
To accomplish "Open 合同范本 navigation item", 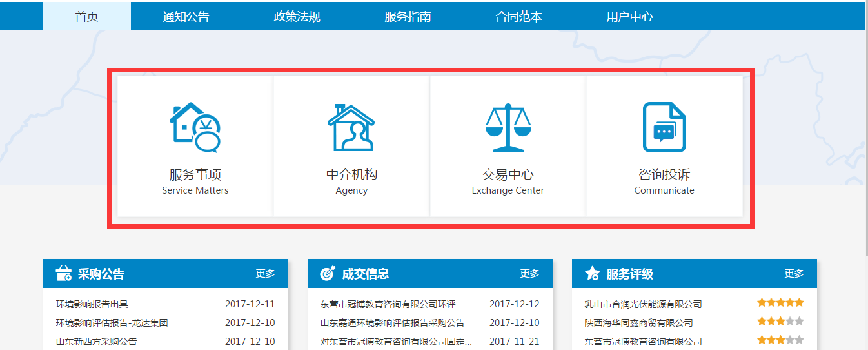I will tap(518, 17).
